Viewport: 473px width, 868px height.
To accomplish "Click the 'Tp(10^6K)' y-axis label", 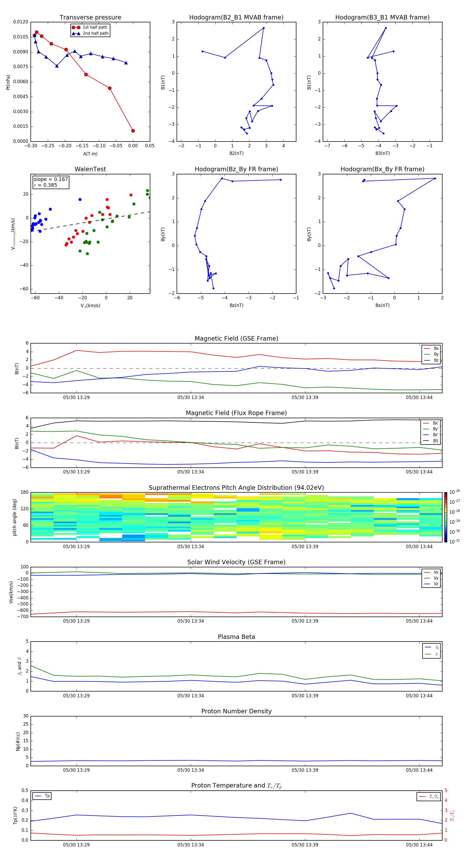I will click(x=15, y=815).
